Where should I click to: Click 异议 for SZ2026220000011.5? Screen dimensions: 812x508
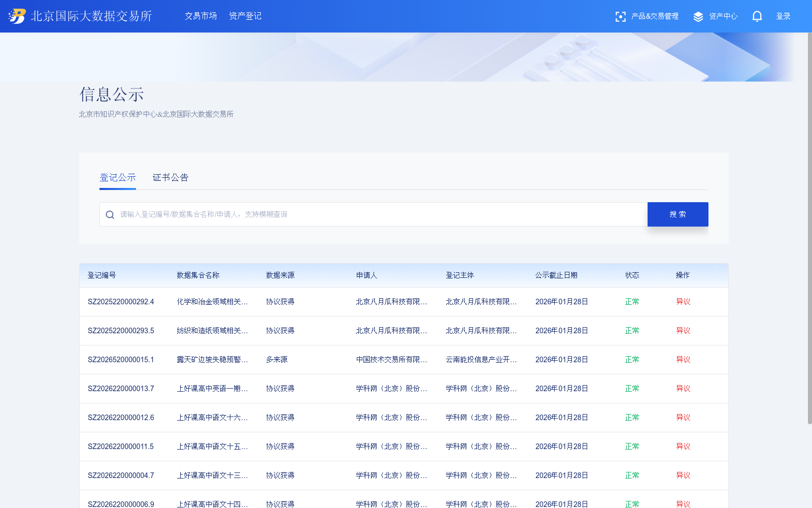(683, 447)
